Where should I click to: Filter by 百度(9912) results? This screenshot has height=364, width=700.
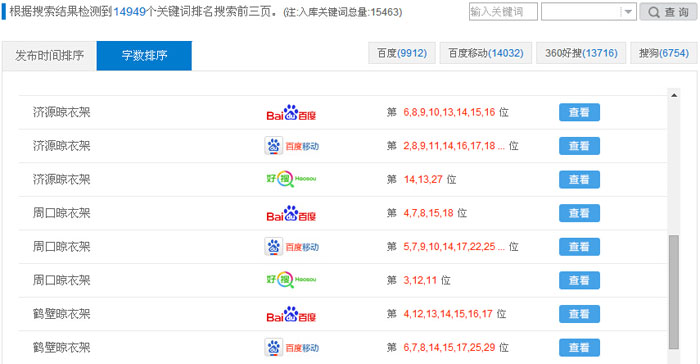pyautogui.click(x=402, y=53)
